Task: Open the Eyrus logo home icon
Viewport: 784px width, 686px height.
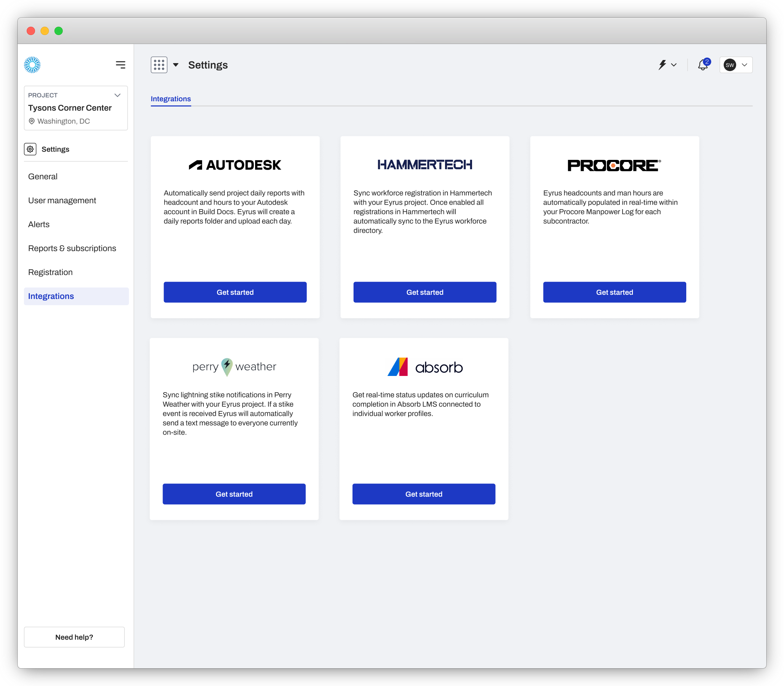Action: (x=32, y=65)
